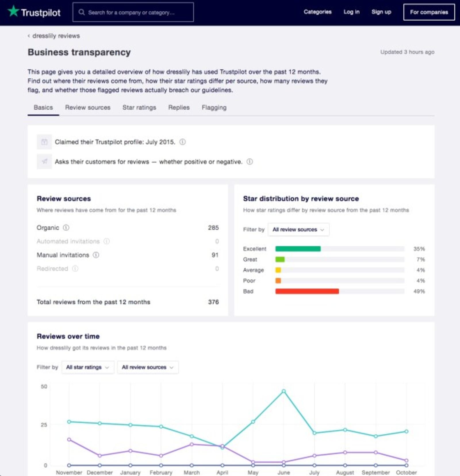Image resolution: width=460 pixels, height=476 pixels.
Task: Click the search magnifier icon
Action: (x=82, y=12)
